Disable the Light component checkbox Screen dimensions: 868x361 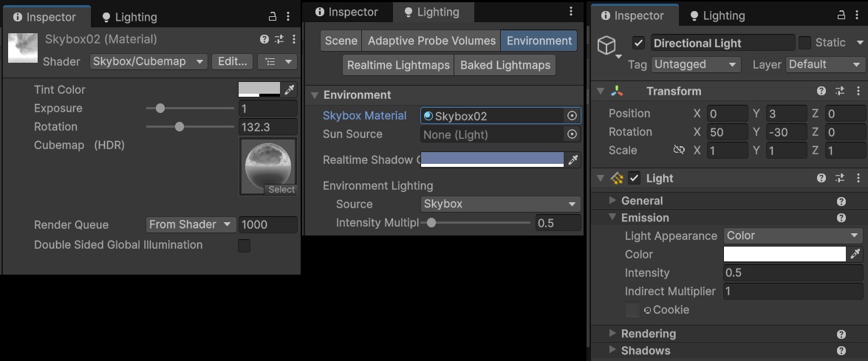pyautogui.click(x=634, y=178)
